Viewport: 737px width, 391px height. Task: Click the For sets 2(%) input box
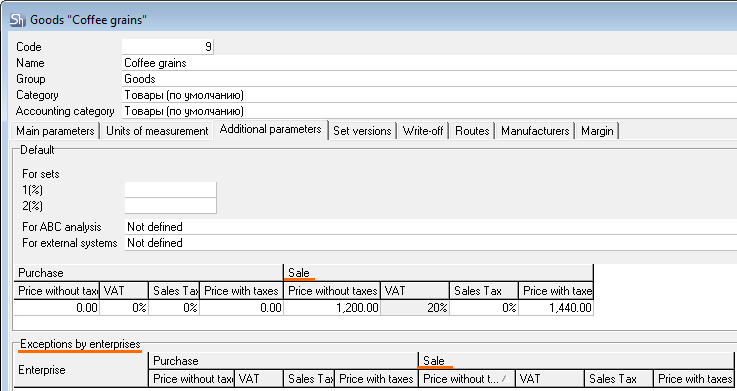171,206
